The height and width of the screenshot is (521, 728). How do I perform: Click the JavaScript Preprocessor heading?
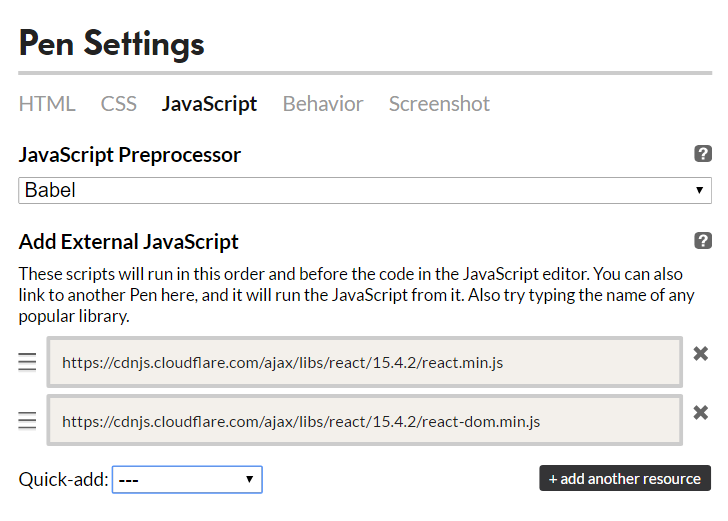pos(130,155)
